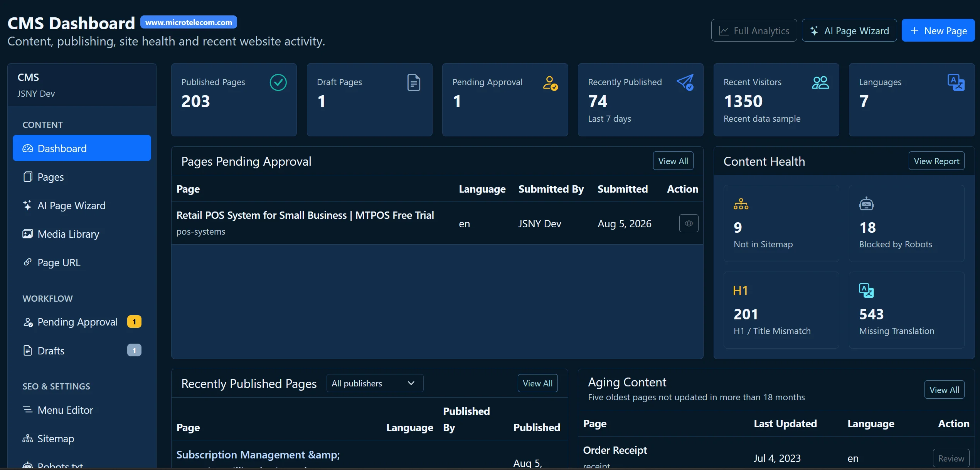
Task: Open Media Library section
Action: point(82,234)
